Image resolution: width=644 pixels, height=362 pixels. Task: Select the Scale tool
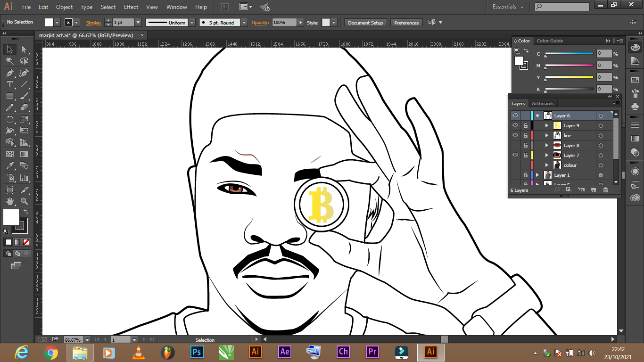click(x=24, y=119)
